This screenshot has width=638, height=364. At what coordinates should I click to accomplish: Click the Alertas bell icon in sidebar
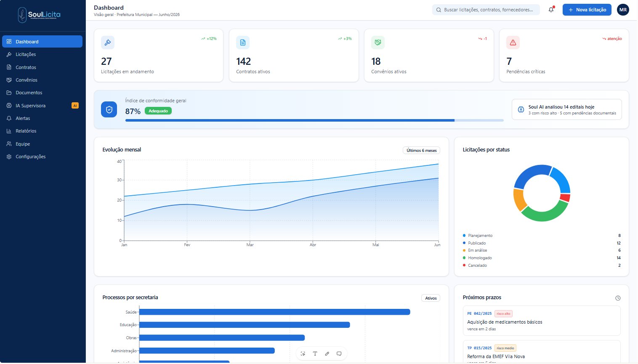click(9, 118)
